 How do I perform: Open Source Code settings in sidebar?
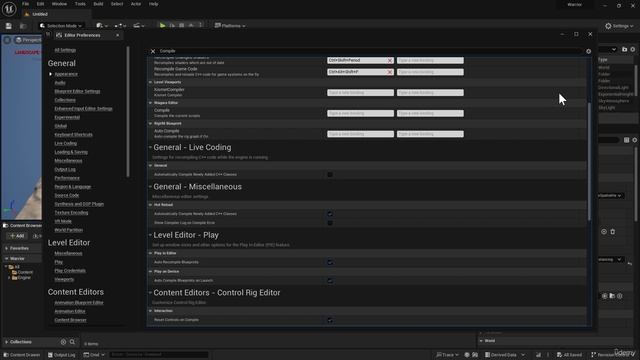[x=67, y=195]
